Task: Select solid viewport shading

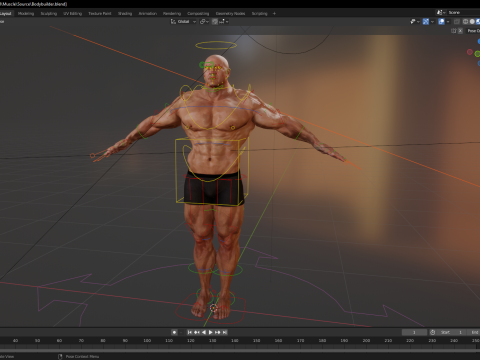Action: (472, 21)
